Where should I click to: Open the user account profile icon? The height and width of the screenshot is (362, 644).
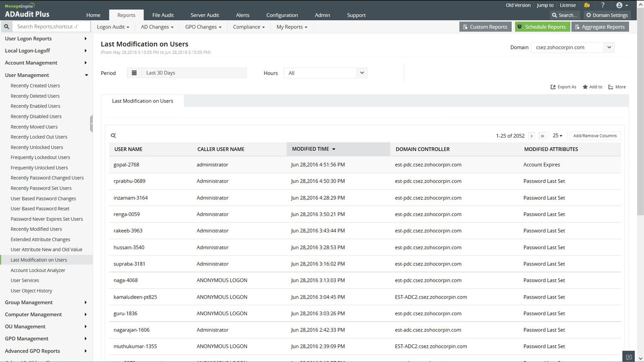tap(619, 5)
